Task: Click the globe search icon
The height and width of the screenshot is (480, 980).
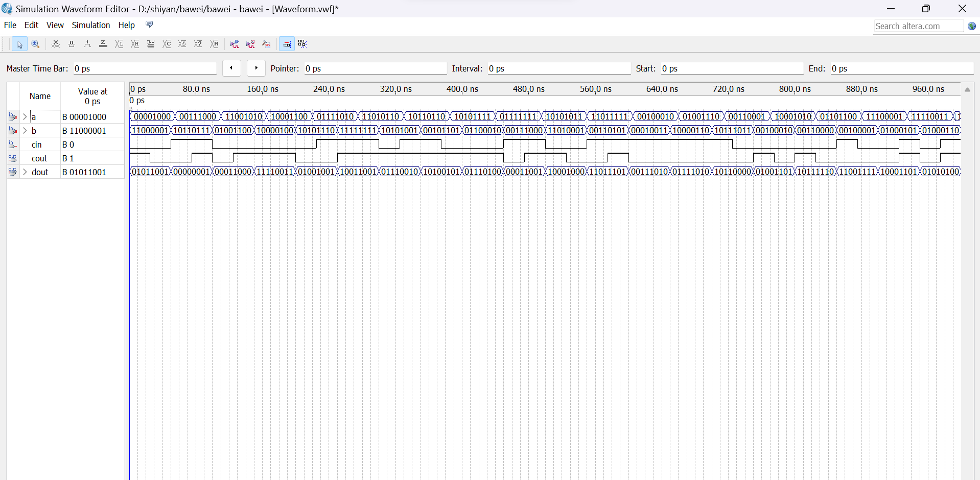Action: click(x=972, y=26)
